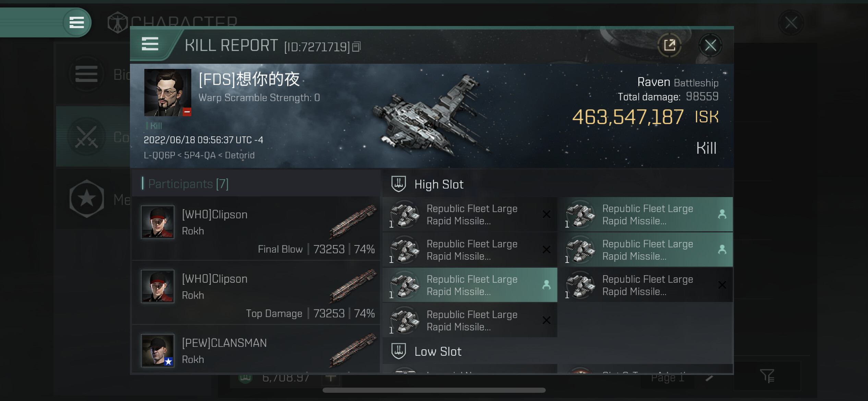Select the PEW CLANSMAN participant portrait
Image resolution: width=868 pixels, height=401 pixels.
point(158,351)
